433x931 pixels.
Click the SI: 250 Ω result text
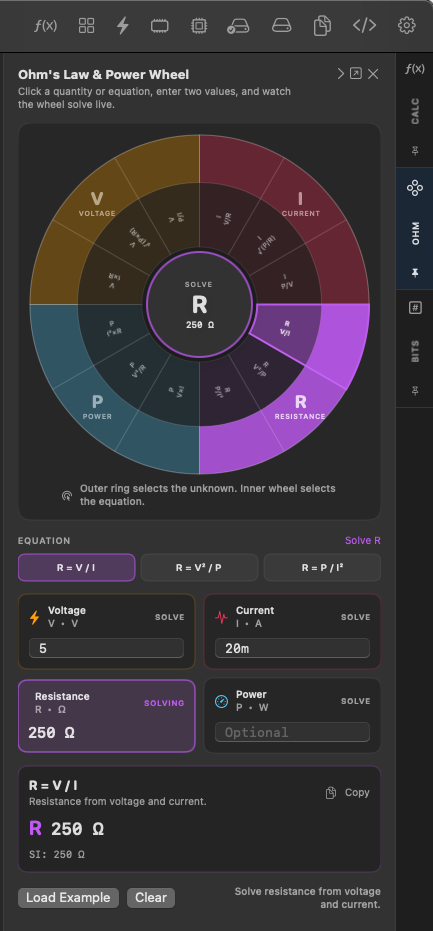[57, 854]
